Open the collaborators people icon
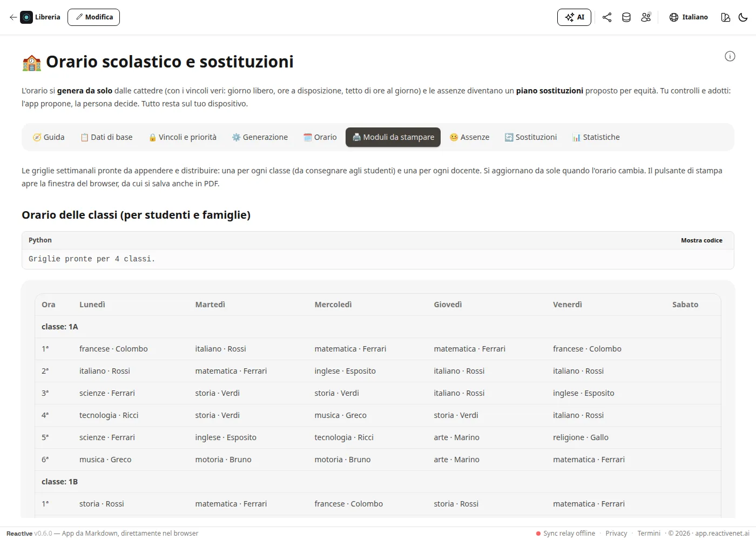 [x=646, y=17]
